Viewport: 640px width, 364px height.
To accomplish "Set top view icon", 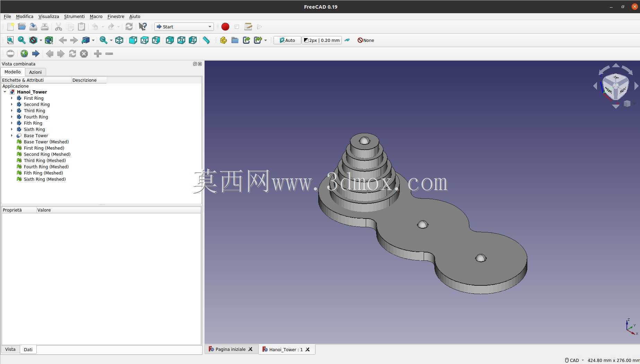I will coord(145,40).
